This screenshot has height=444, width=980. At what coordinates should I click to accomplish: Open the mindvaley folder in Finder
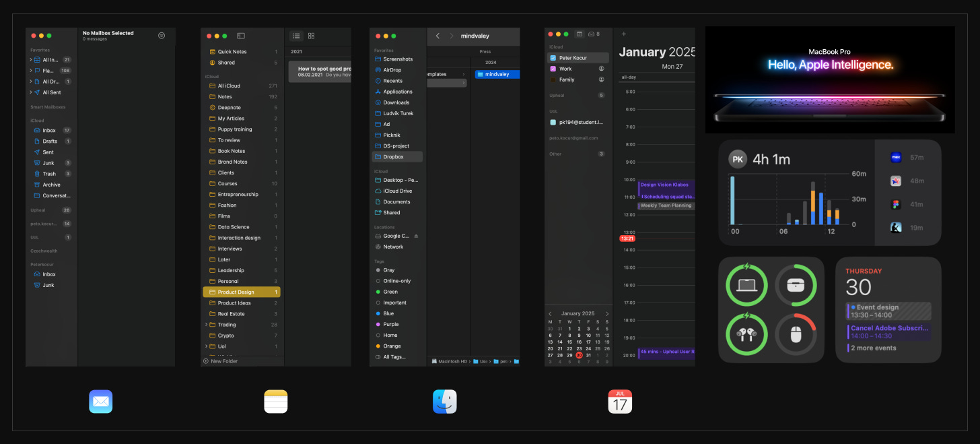point(497,74)
